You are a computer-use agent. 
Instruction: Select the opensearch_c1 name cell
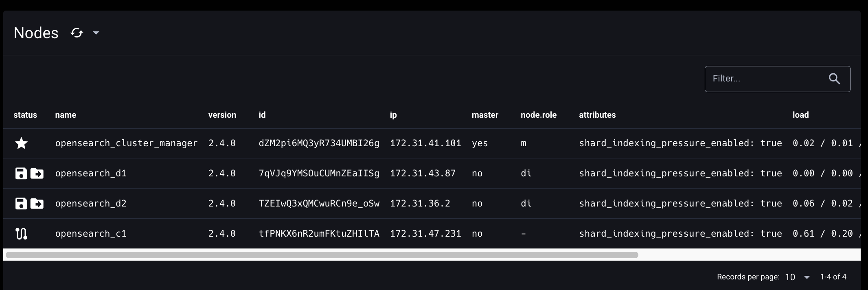(x=91, y=234)
